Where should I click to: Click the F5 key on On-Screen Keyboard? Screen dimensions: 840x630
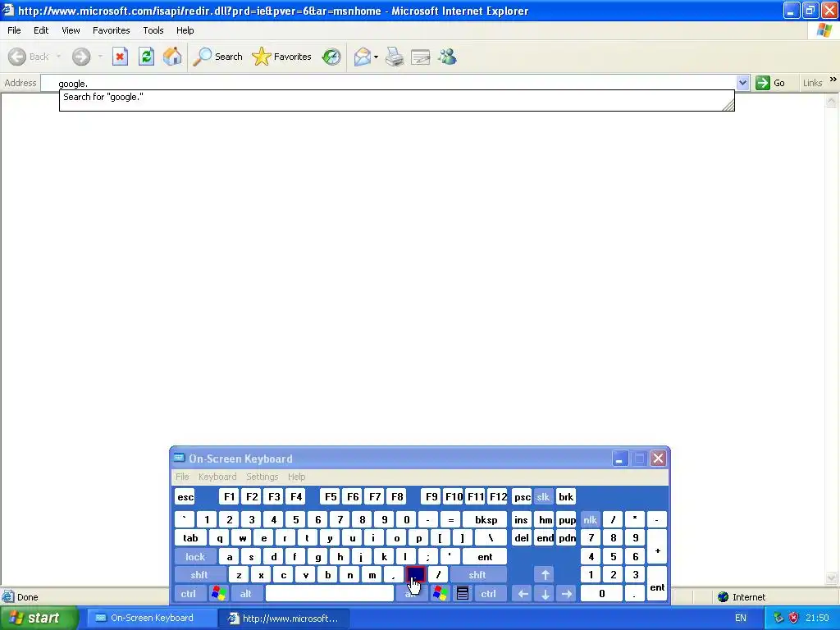click(331, 496)
